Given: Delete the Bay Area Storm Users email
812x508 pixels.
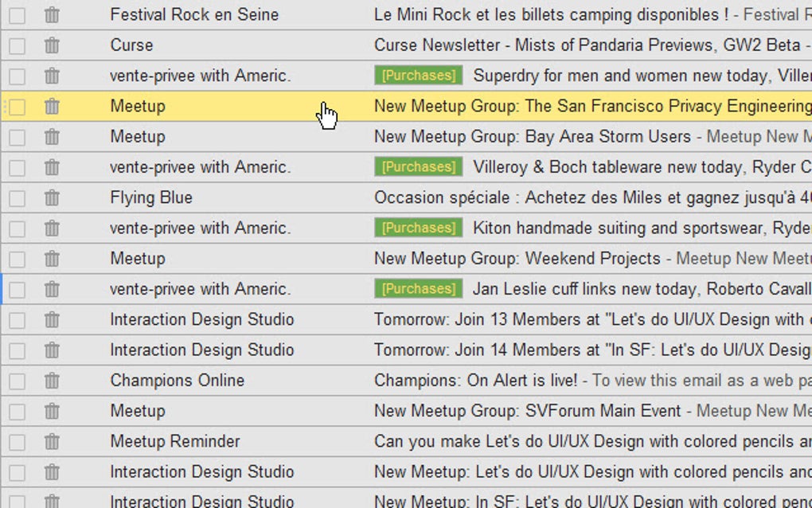Looking at the screenshot, I should click(52, 136).
